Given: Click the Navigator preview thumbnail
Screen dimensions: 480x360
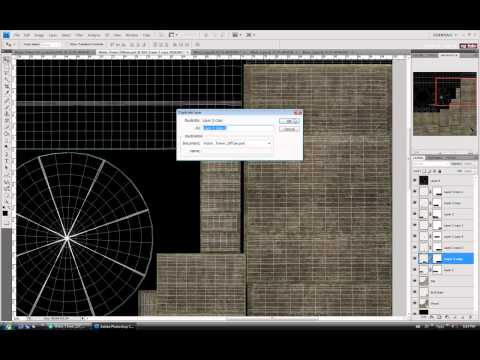Looking at the screenshot, I should (445, 104).
